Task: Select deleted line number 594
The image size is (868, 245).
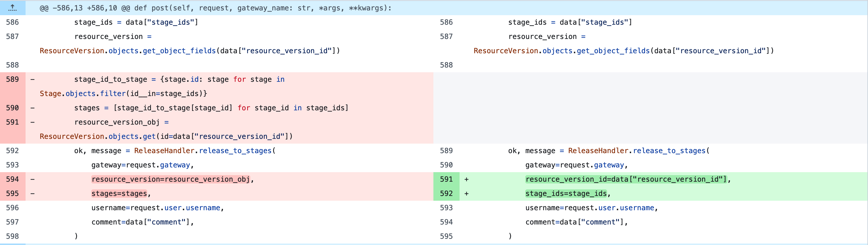Action: pyautogui.click(x=12, y=179)
